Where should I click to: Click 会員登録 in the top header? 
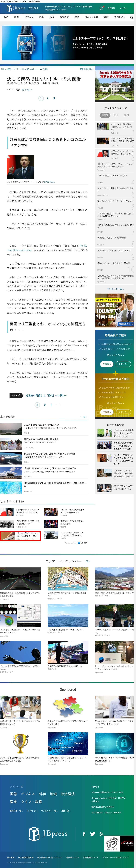tap(111, 8)
